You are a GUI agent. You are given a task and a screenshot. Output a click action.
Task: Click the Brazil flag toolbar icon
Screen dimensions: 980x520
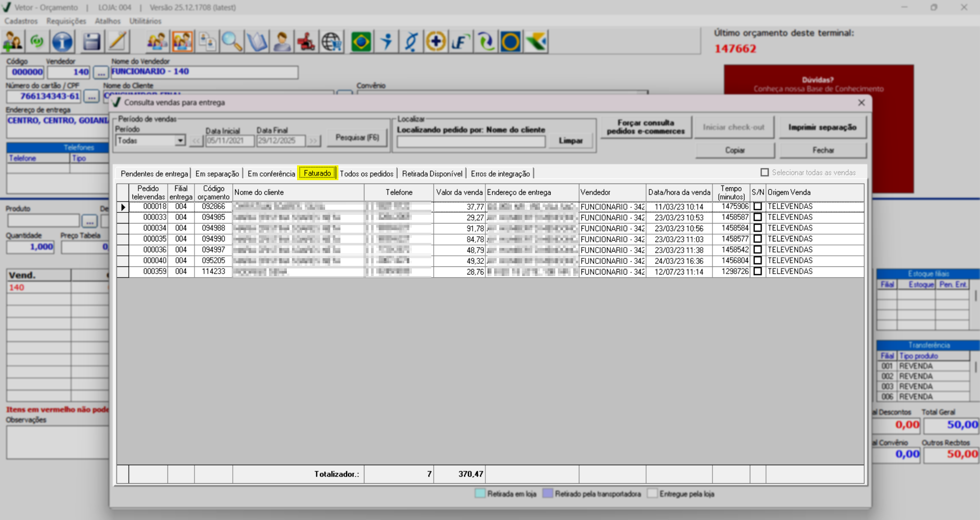(x=361, y=42)
